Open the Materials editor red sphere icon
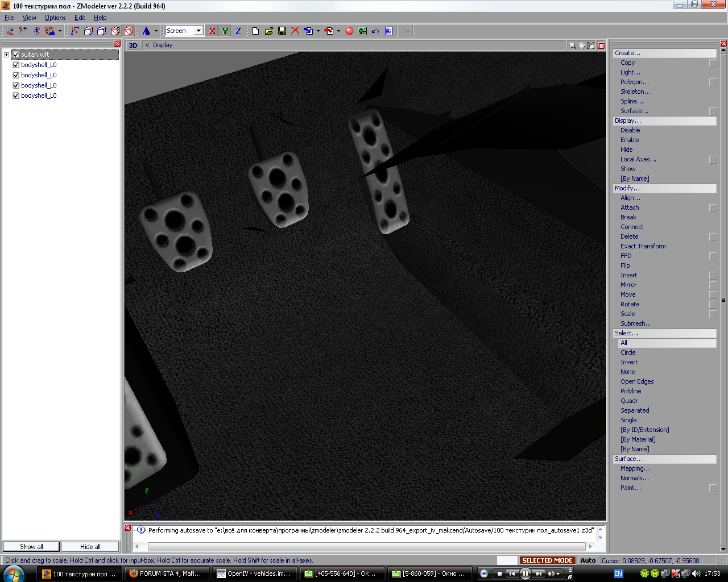 349,31
